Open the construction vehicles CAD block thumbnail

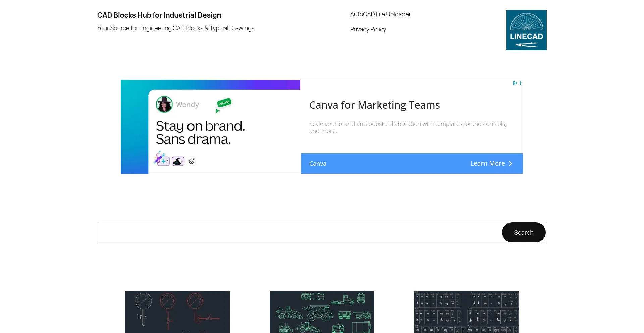(x=322, y=312)
